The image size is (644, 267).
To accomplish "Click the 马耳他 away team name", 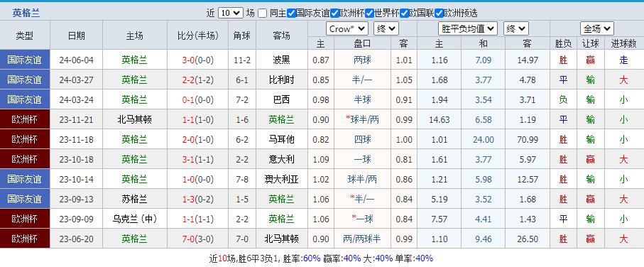I will click(x=281, y=140).
